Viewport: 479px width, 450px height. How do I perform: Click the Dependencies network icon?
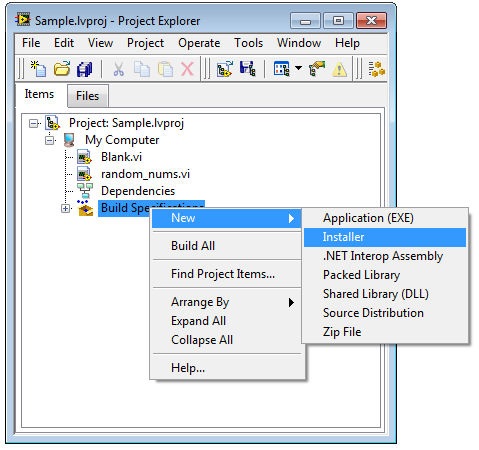click(x=85, y=191)
